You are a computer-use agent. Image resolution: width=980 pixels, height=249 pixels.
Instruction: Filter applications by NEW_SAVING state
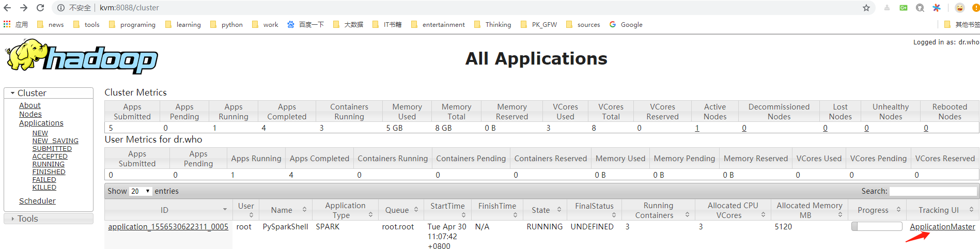pos(55,141)
